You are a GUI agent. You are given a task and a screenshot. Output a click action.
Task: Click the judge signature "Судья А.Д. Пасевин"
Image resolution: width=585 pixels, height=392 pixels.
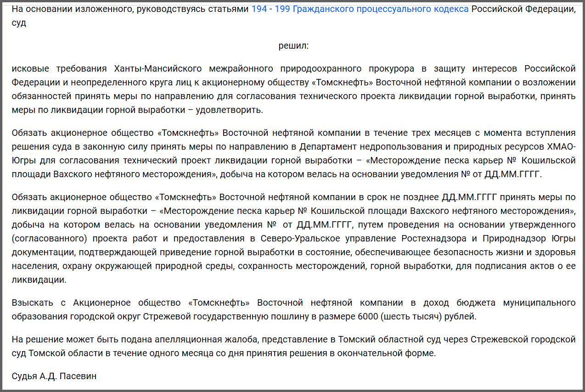tap(54, 376)
